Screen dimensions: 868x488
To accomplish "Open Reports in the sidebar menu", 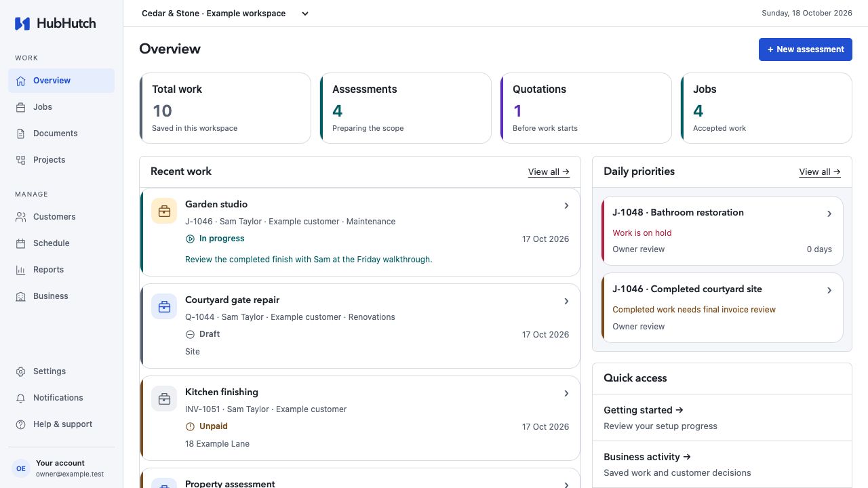I will click(61, 270).
